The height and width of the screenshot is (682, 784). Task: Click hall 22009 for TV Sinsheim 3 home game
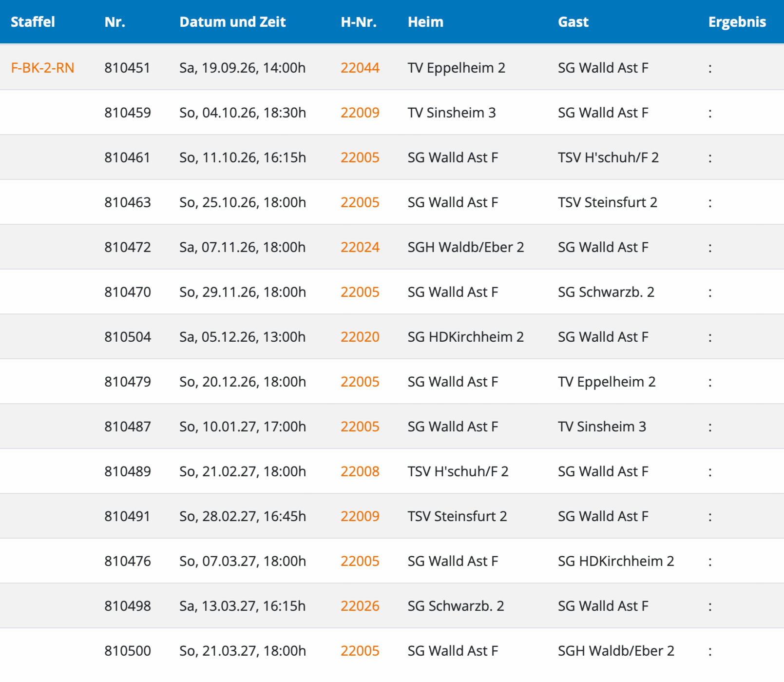point(360,113)
